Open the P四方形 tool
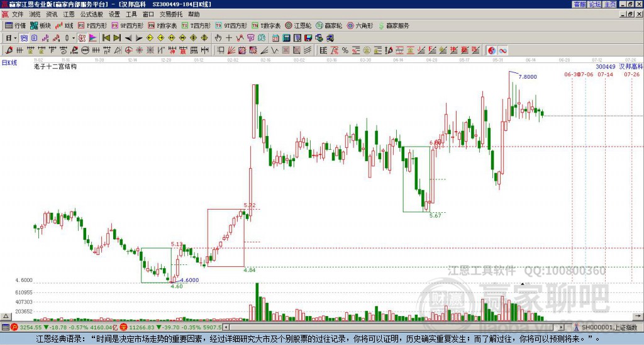Screen dimensions: 644x345 pyautogui.click(x=92, y=25)
